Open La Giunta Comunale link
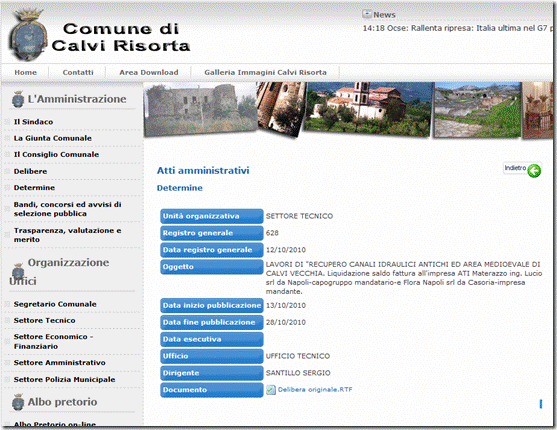The height and width of the screenshot is (430, 557). [53, 138]
